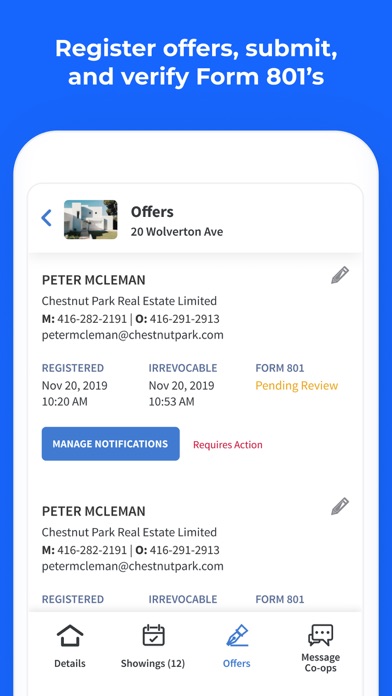Tap the Pending Review Form 801 status

point(297,385)
